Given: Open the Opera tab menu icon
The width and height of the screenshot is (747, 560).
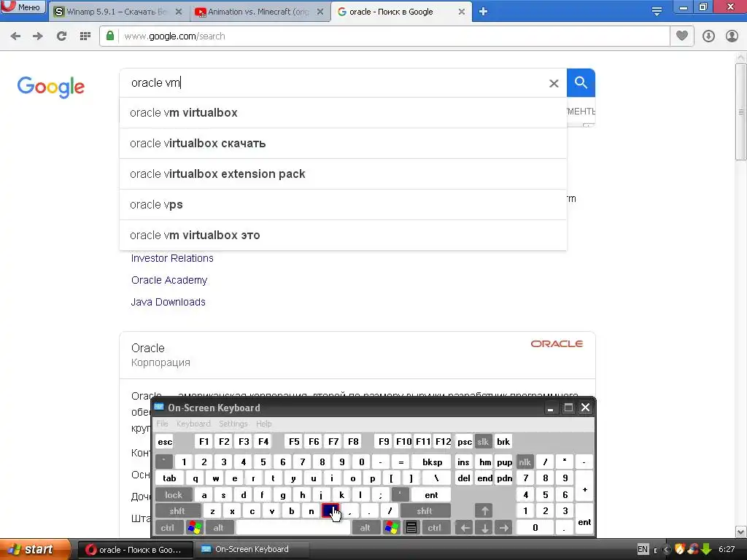Looking at the screenshot, I should click(x=657, y=12).
